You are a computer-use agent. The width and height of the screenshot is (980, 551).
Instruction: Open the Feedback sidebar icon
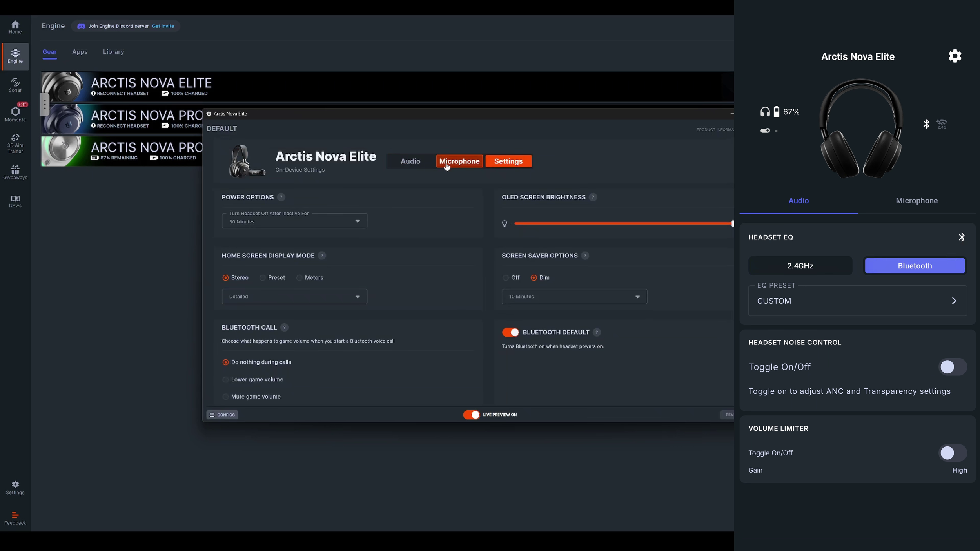[x=15, y=518]
